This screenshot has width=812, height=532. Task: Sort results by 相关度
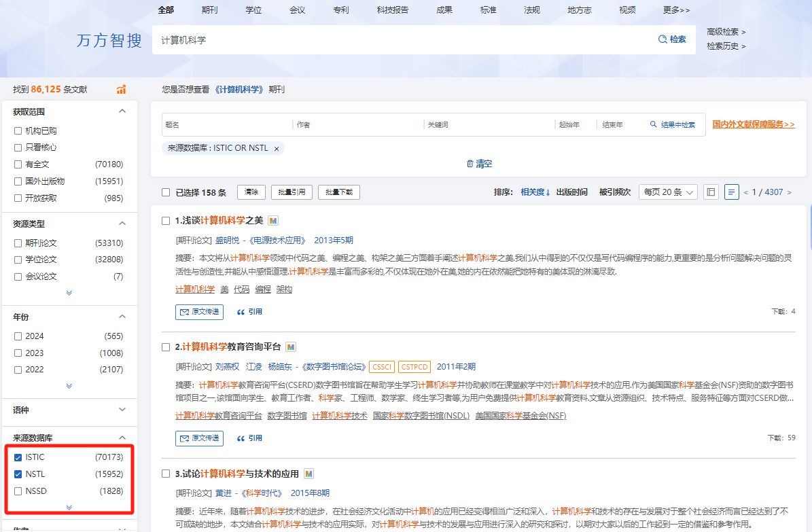pos(535,192)
